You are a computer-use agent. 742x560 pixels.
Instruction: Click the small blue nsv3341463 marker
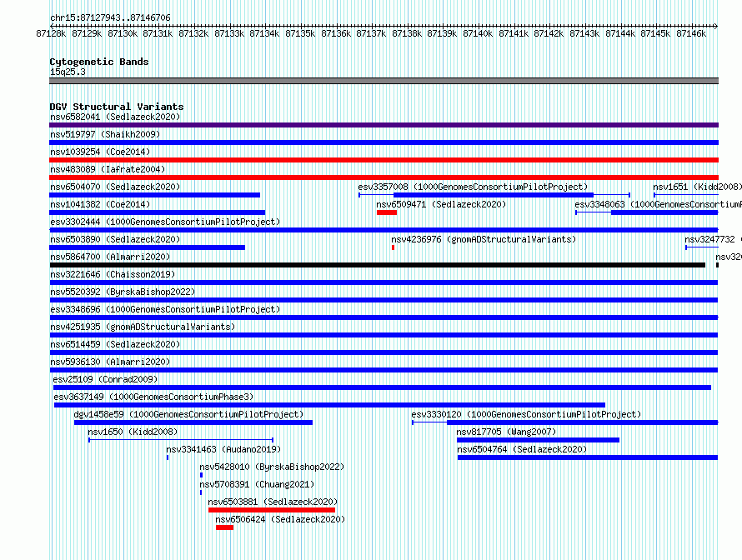tap(168, 457)
